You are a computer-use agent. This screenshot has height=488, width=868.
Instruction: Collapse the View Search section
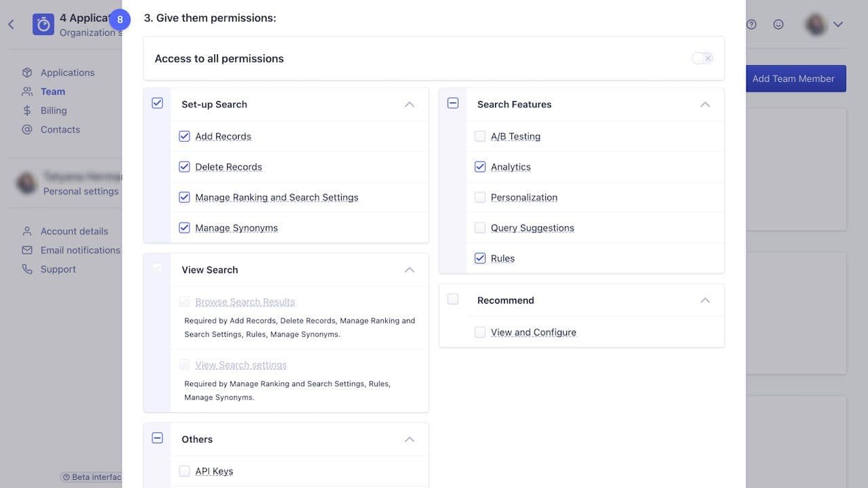pyautogui.click(x=410, y=270)
